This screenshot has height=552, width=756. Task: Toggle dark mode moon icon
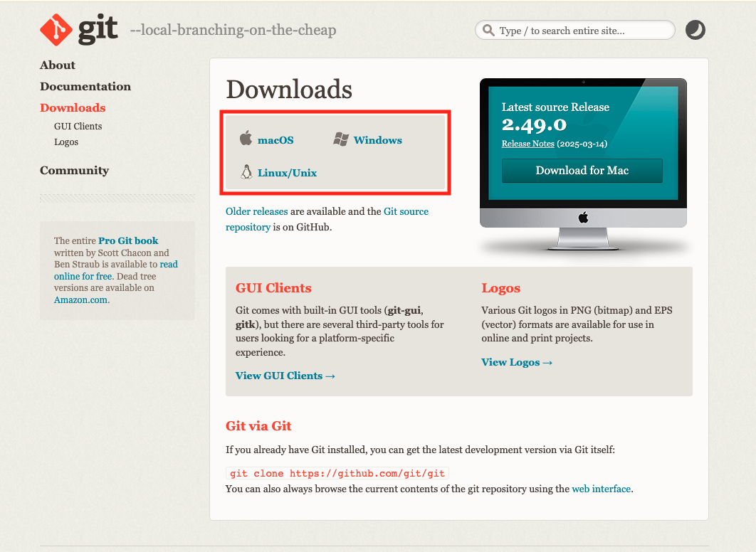click(695, 30)
